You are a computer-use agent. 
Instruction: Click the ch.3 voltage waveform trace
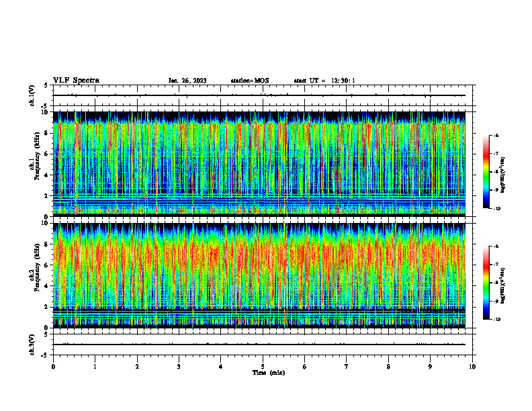259,345
